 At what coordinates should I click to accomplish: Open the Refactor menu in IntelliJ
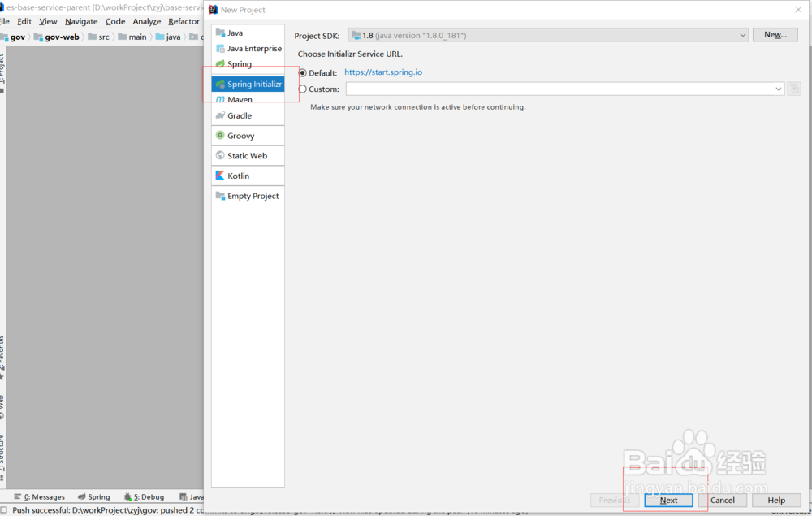[184, 21]
